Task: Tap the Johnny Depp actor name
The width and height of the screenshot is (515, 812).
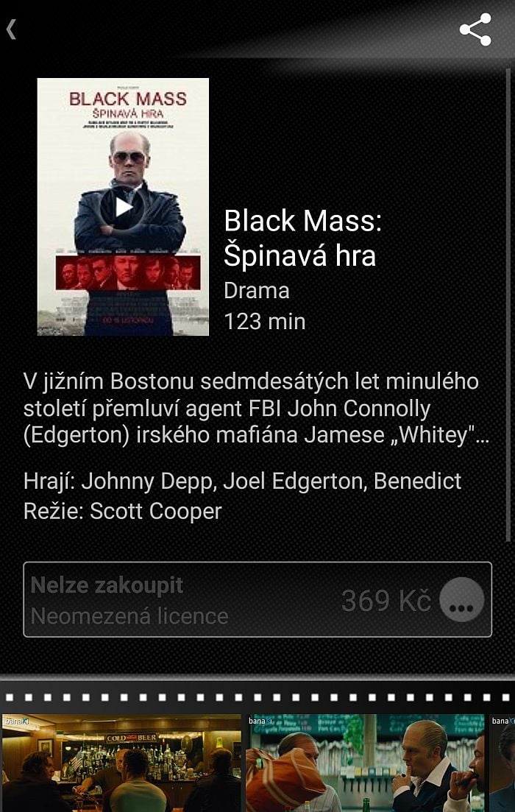Action: click(147, 481)
